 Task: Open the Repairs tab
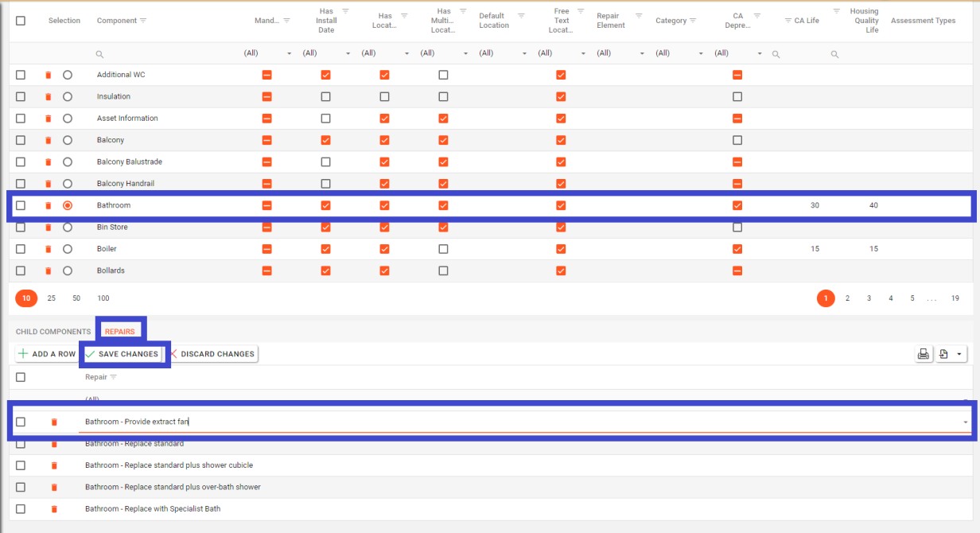coord(120,332)
